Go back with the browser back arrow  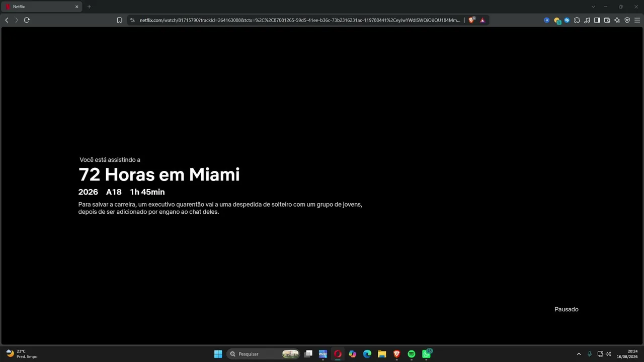pos(7,20)
